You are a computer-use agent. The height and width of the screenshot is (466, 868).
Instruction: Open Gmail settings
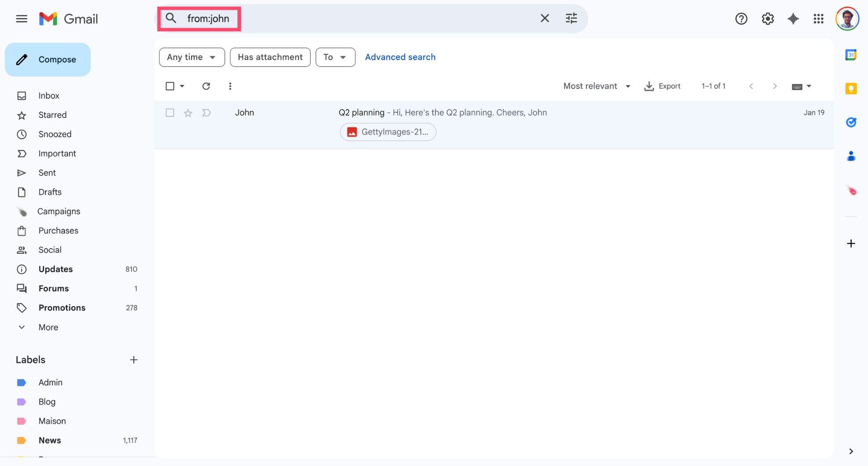pos(768,19)
